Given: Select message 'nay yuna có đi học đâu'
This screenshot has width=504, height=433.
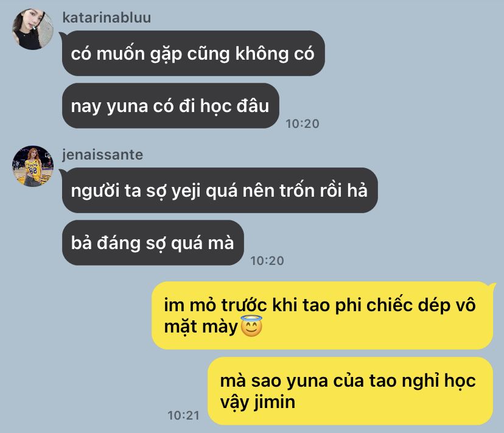Looking at the screenshot, I should click(x=170, y=106).
